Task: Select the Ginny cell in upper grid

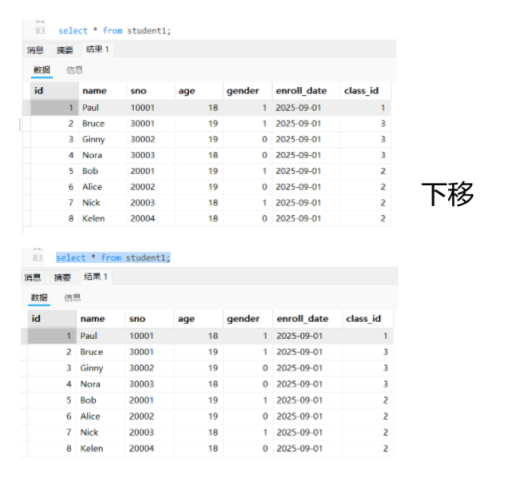Action: coord(103,139)
